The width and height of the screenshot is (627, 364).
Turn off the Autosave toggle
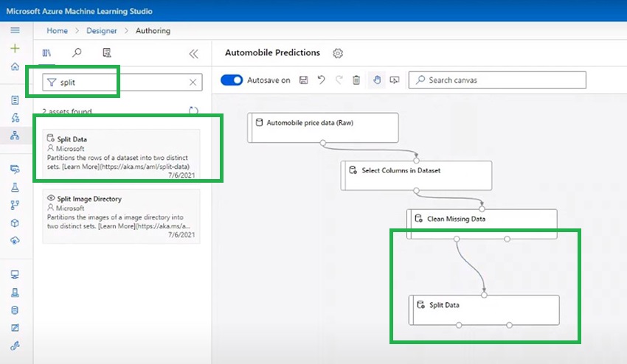[232, 80]
